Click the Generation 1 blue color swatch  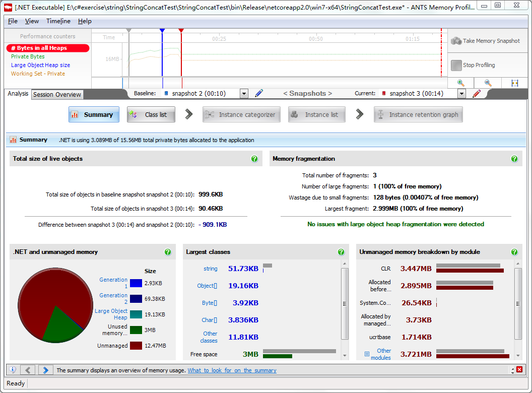coord(136,283)
